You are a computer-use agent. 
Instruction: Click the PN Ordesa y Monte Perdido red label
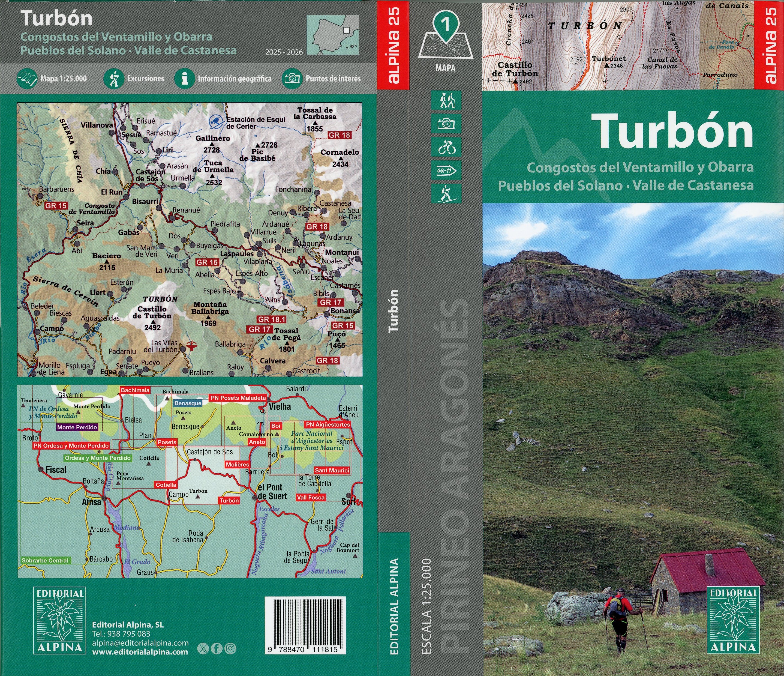pos(71,446)
